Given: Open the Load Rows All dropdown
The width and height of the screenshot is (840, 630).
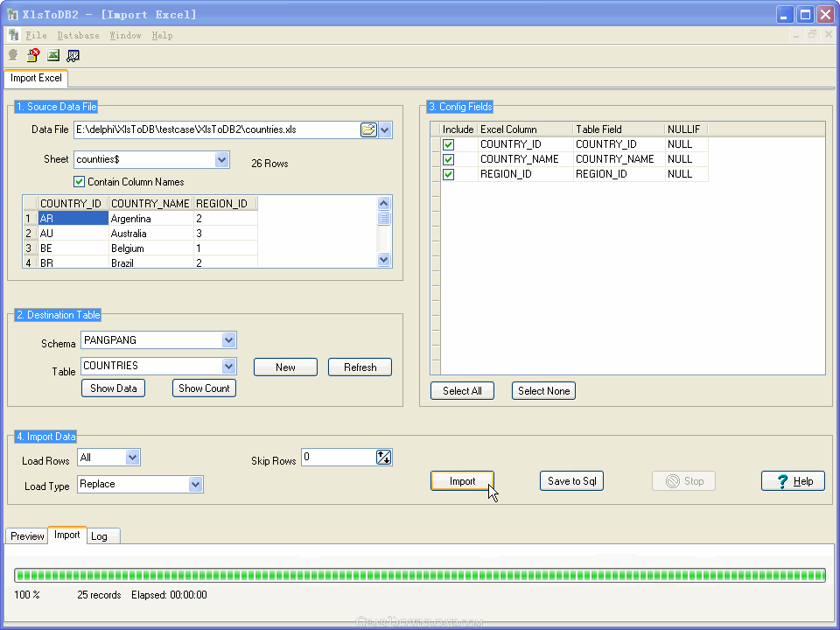Looking at the screenshot, I should click(132, 458).
